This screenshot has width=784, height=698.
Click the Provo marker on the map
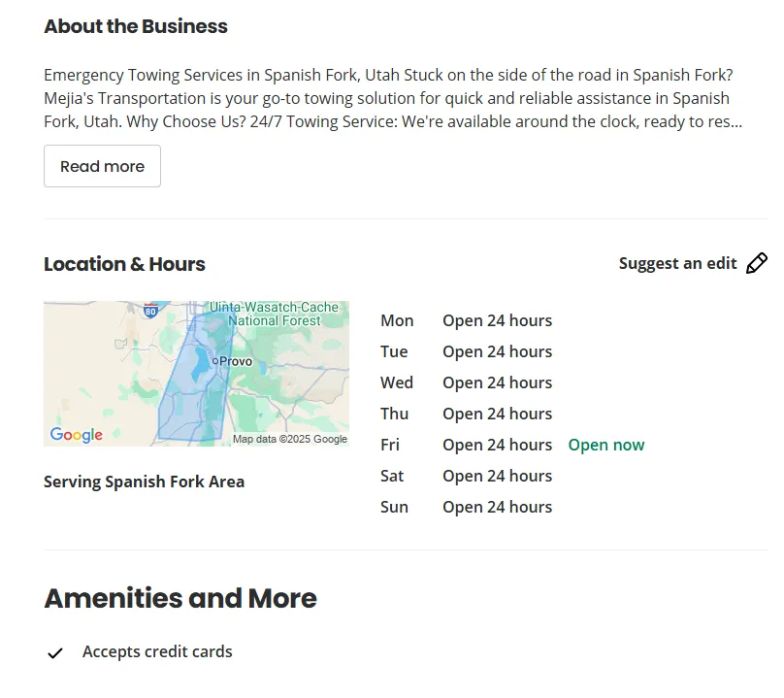[215, 361]
